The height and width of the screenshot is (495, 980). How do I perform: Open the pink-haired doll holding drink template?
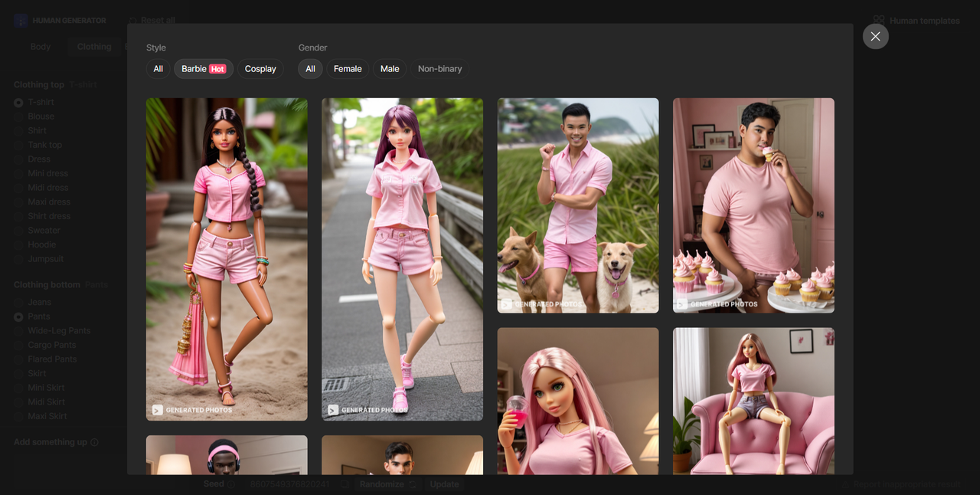click(x=578, y=401)
